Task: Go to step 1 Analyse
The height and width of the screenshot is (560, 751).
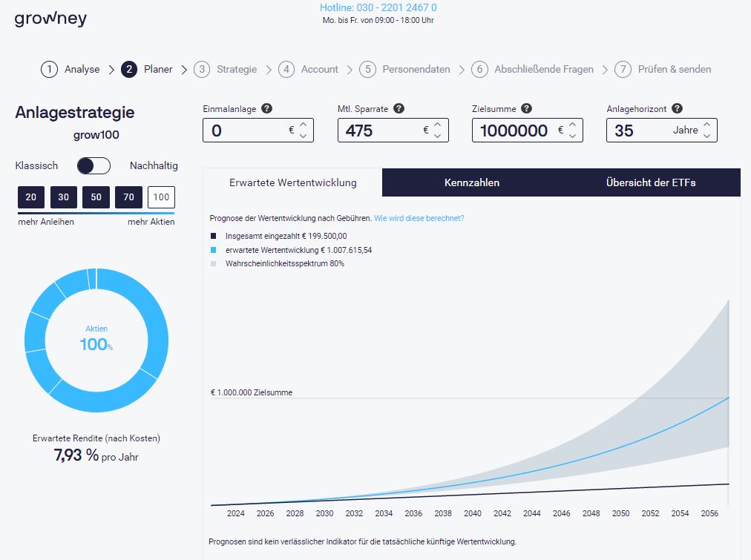Action: click(70, 69)
